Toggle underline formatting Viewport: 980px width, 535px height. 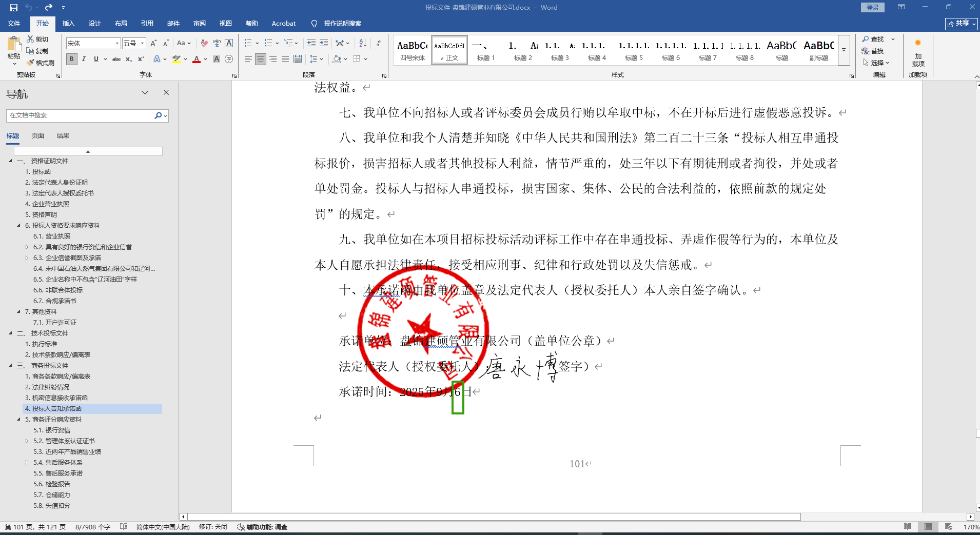click(x=96, y=59)
